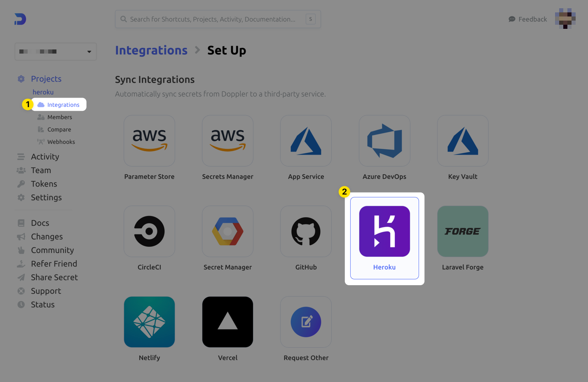Click the Activity list icon
Screen dimensions: 588x382
point(21,157)
